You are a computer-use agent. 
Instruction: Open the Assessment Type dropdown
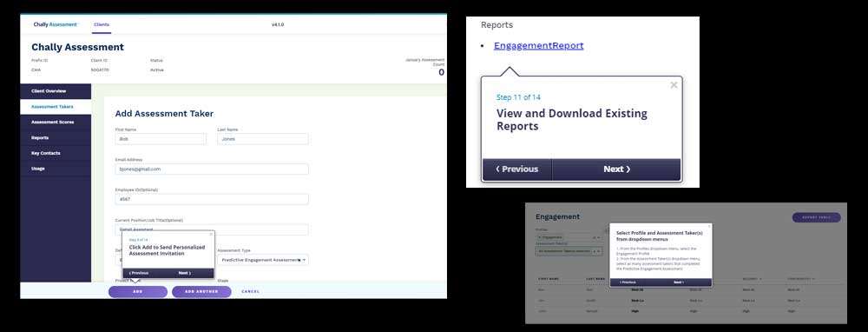263,259
